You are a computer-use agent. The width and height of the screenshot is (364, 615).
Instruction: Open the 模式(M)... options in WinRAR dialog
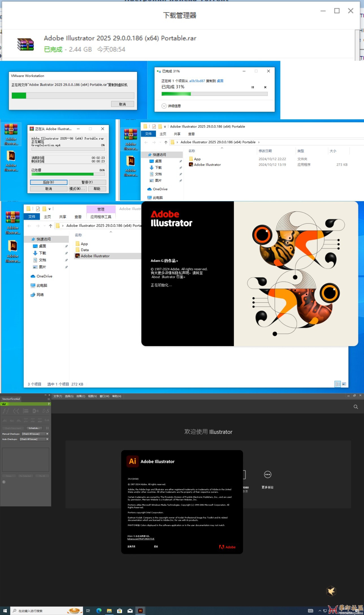(78, 189)
